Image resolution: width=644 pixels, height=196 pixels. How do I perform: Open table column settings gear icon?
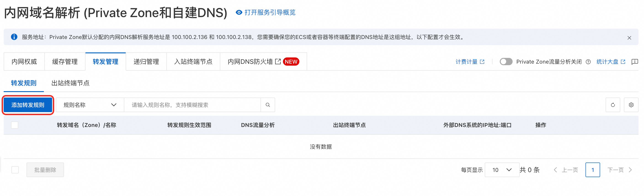point(631,105)
